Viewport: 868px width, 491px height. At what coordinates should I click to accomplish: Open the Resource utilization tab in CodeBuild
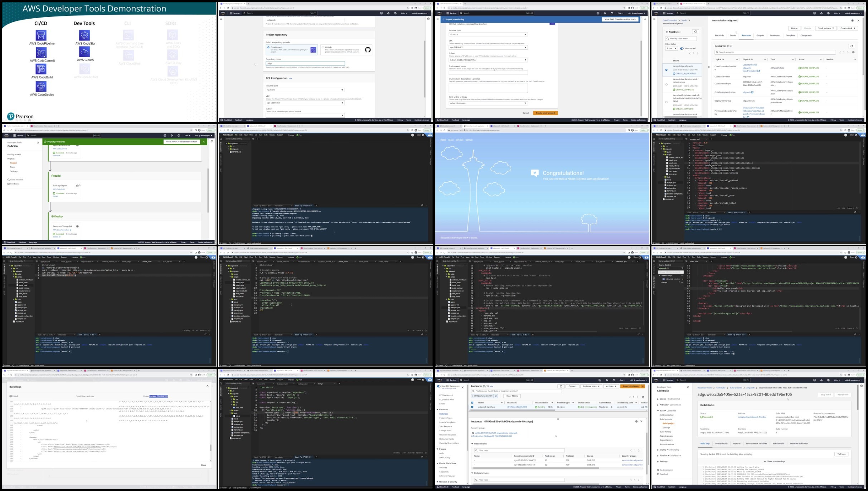(x=799, y=443)
